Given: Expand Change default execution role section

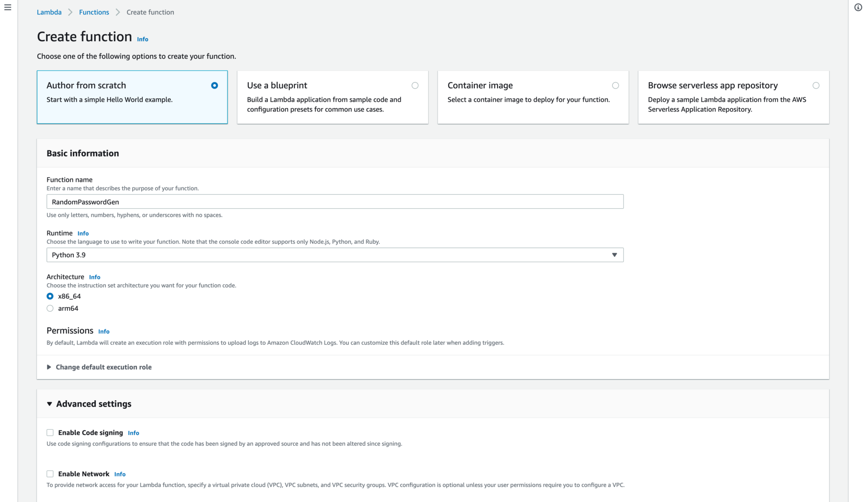Looking at the screenshot, I should (103, 367).
